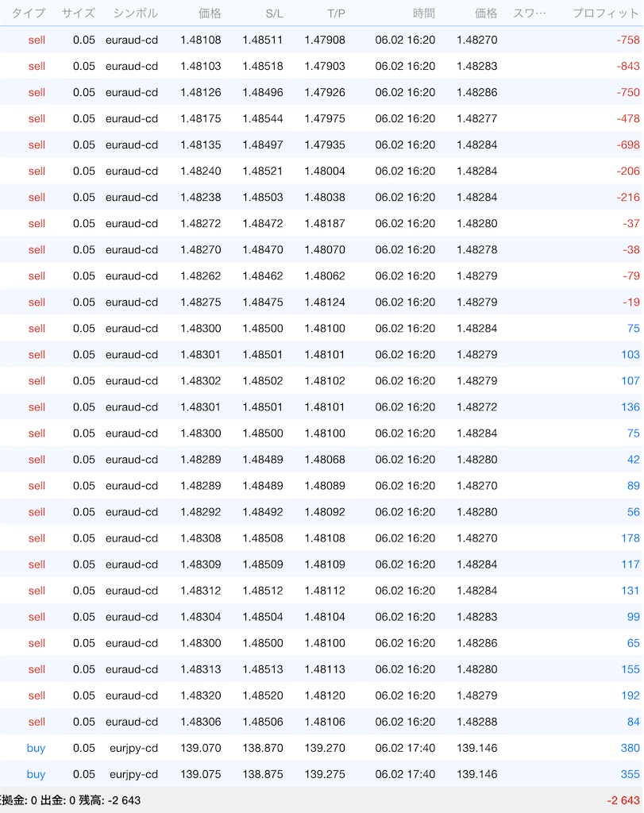Sort by the タイプ column header
The width and height of the screenshot is (644, 813).
29,13
